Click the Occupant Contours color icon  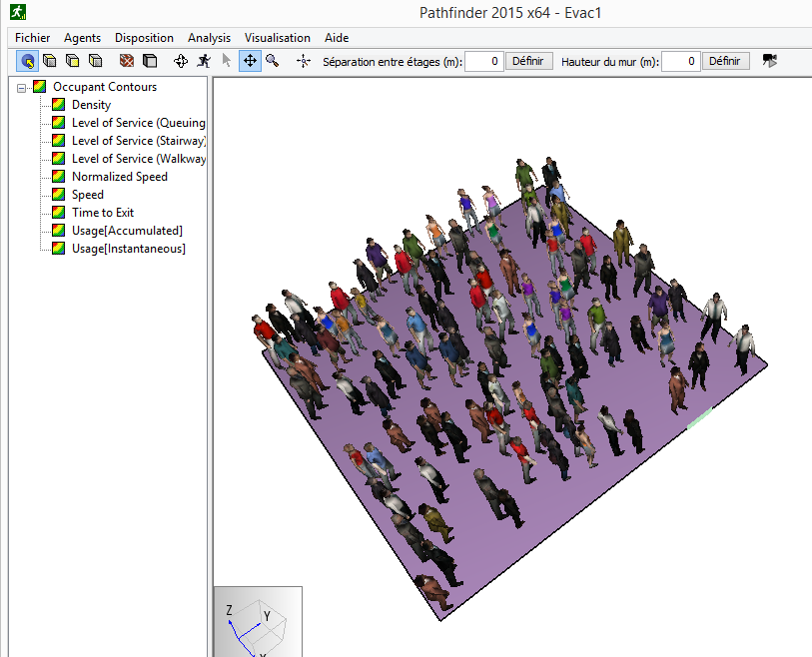(40, 87)
